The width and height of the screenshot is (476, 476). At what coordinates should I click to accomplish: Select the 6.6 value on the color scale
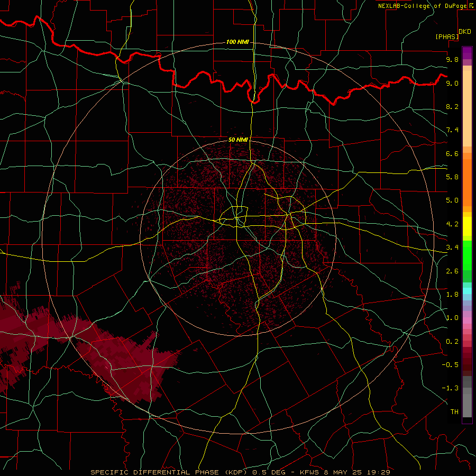[452, 153]
